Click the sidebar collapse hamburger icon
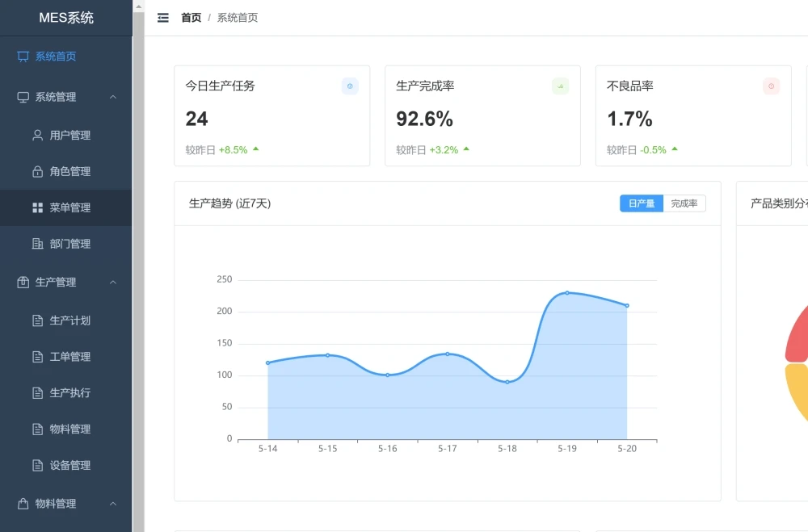Viewport: 808px width, 532px height. [163, 18]
